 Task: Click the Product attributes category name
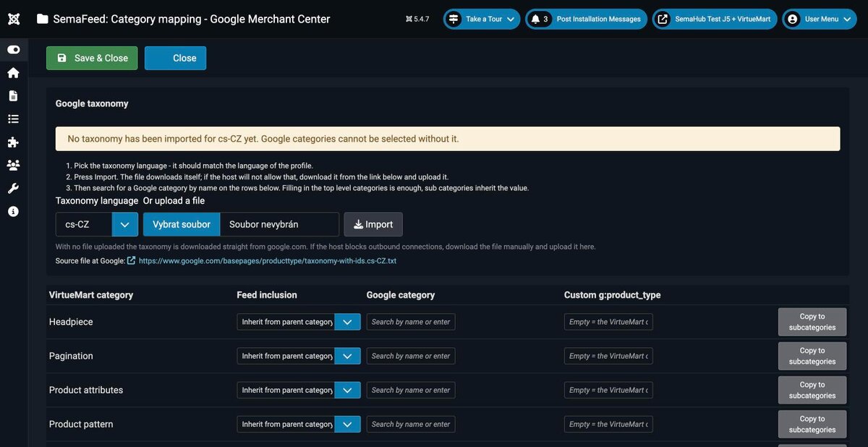[86, 390]
